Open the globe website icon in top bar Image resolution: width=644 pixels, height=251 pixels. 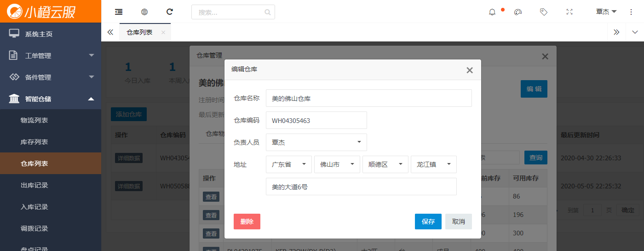(x=144, y=12)
